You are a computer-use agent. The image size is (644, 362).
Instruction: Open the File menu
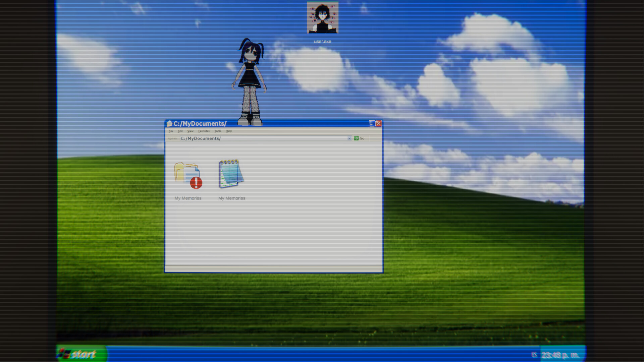171,131
